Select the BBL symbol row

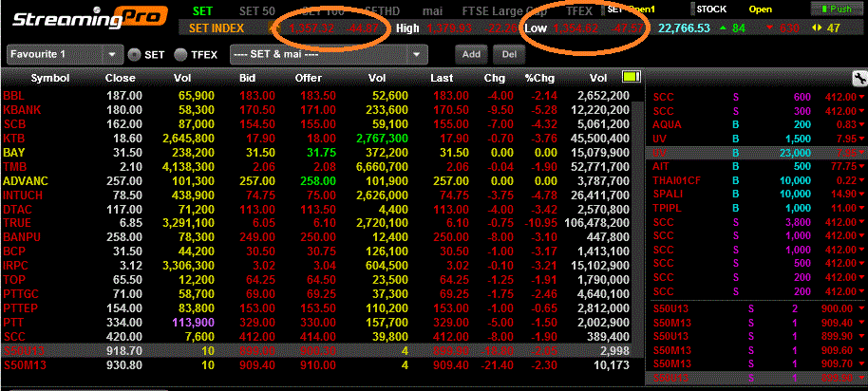316,96
